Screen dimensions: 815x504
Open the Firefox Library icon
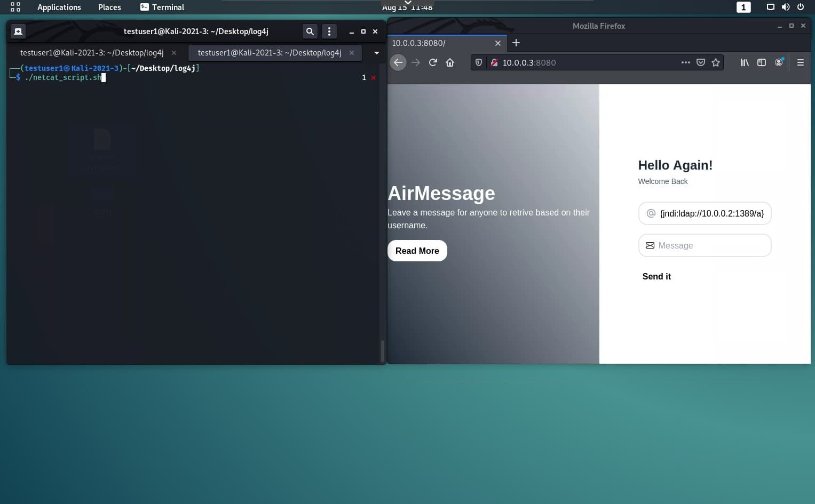pyautogui.click(x=745, y=62)
